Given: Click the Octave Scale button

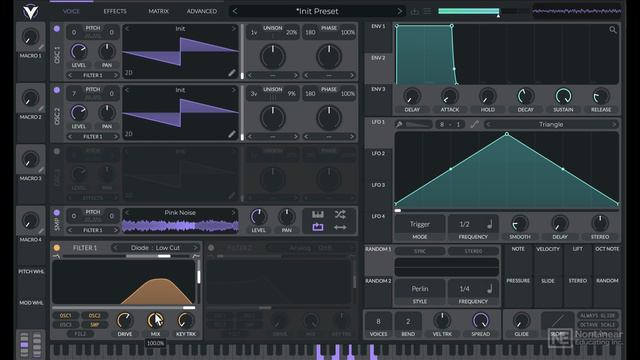Looking at the screenshot, I should pyautogui.click(x=598, y=325).
